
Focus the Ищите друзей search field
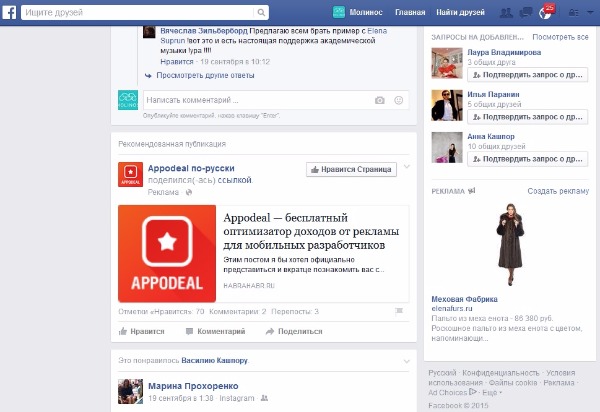pyautogui.click(x=138, y=13)
